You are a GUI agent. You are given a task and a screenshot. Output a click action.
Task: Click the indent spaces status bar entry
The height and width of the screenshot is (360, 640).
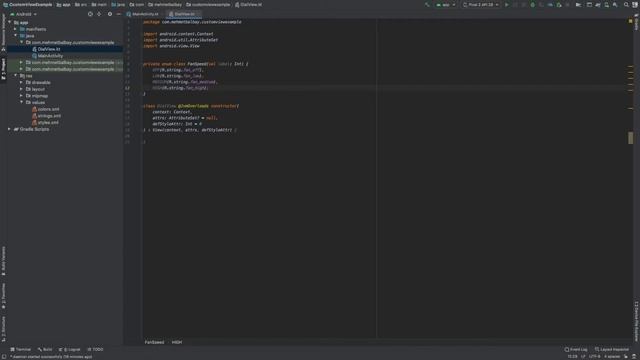point(612,357)
